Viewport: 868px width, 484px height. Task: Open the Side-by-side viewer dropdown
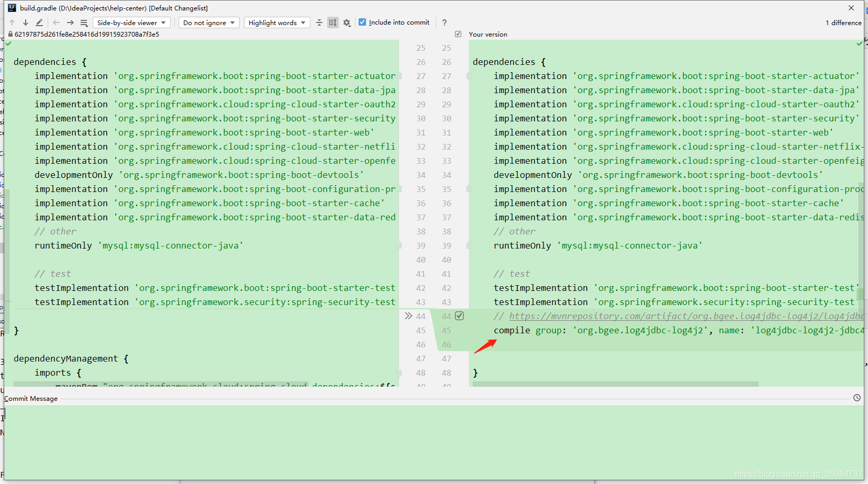tap(131, 22)
